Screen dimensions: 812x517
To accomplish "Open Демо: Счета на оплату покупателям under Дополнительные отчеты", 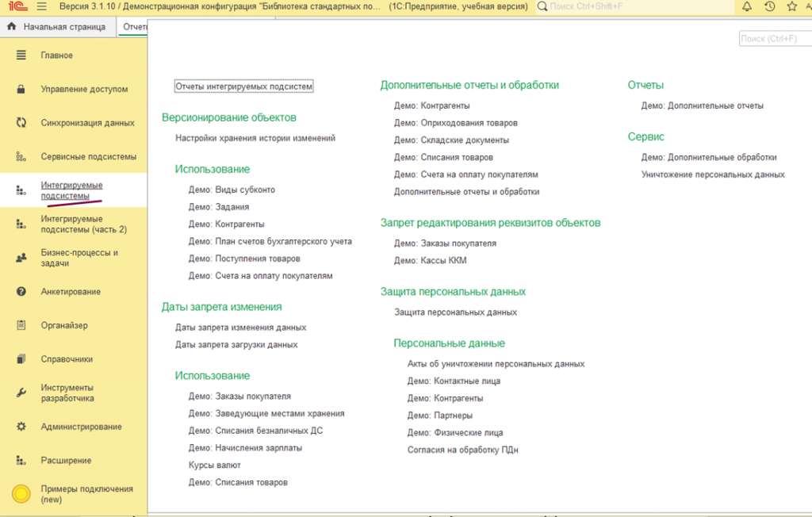I will (465, 174).
